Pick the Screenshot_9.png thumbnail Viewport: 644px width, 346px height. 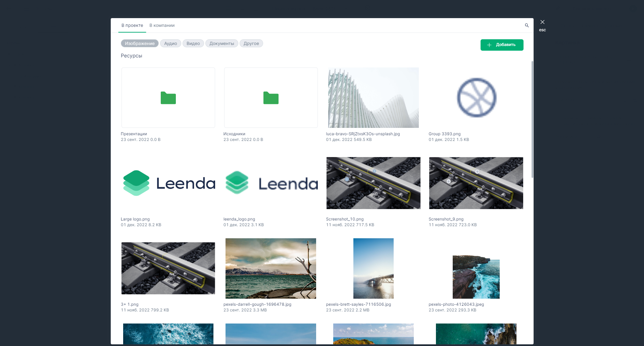(476, 183)
